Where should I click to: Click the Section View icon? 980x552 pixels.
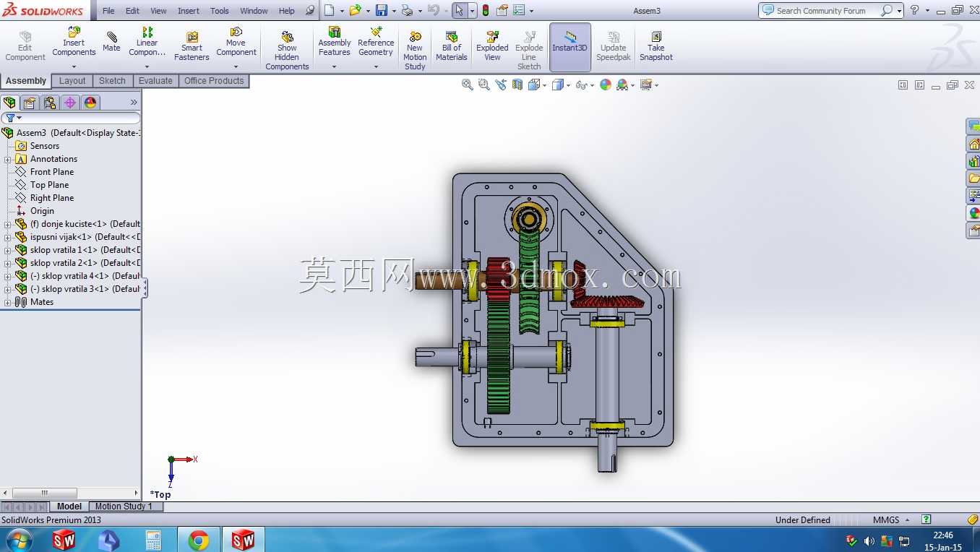517,85
